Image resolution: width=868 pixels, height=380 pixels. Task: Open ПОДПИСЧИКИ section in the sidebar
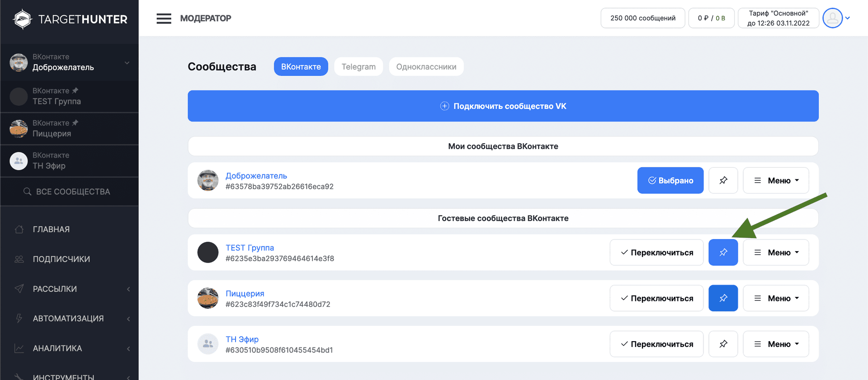(61, 259)
